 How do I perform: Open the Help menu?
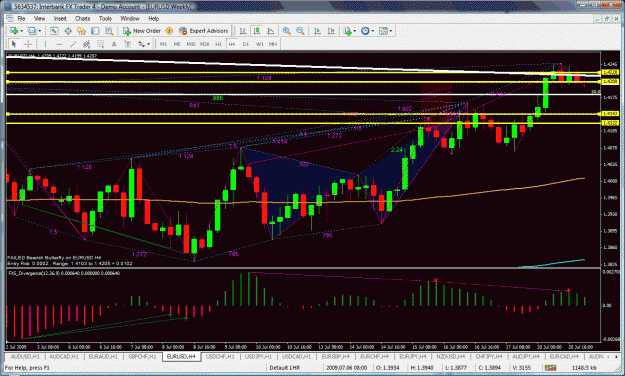pos(153,18)
